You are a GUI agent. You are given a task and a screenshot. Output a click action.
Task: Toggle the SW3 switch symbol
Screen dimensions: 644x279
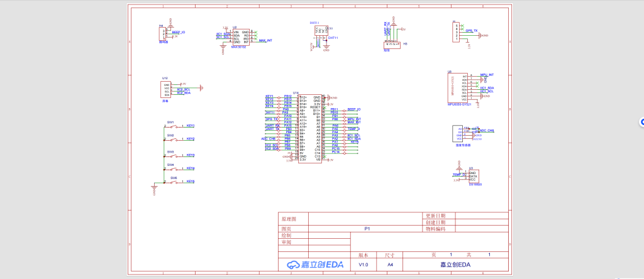coord(170,156)
